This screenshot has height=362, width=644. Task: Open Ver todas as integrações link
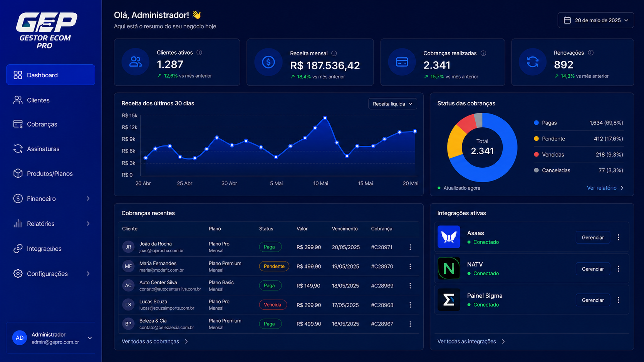coord(471,341)
